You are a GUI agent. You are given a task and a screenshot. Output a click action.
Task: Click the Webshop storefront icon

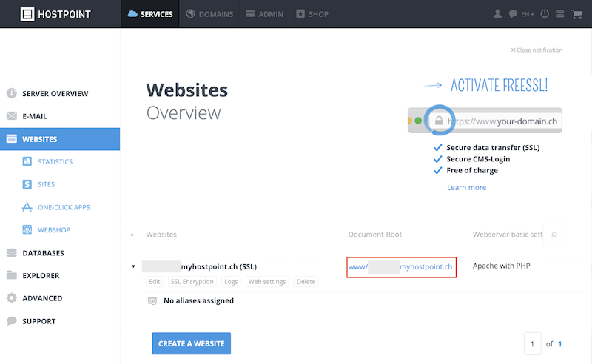coord(27,229)
